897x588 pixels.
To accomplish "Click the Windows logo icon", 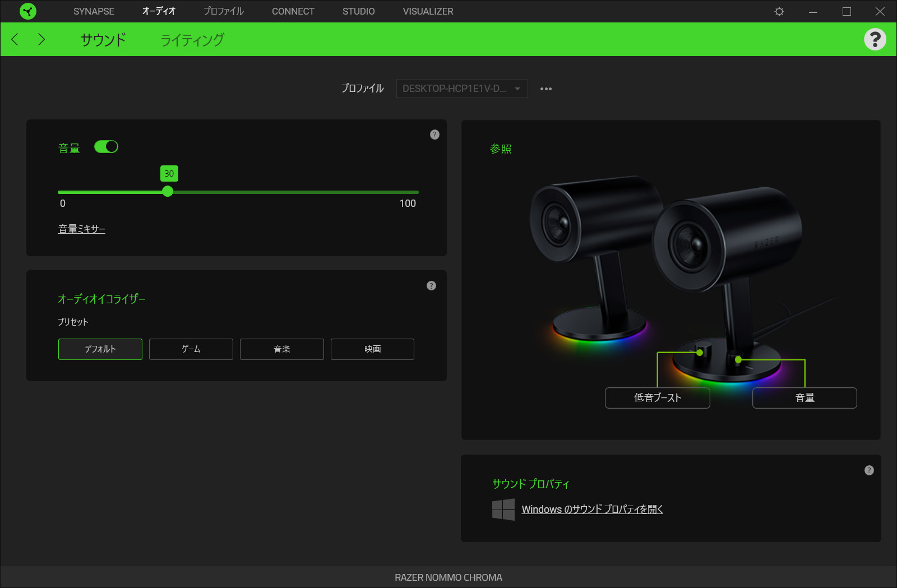I will point(503,510).
